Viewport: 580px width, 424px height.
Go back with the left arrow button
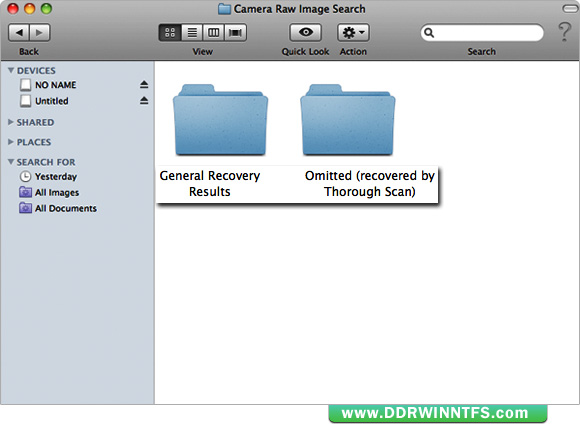(19, 33)
